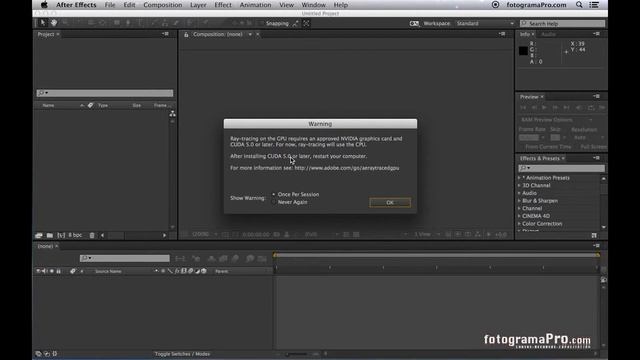Switch to the Audio tab beside Info
640x360 pixels.
click(x=549, y=35)
